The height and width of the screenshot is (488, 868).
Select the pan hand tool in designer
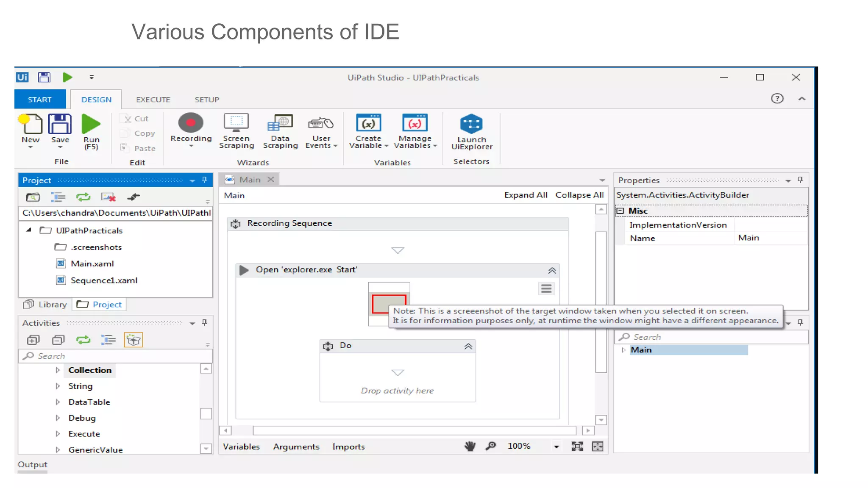(x=470, y=446)
